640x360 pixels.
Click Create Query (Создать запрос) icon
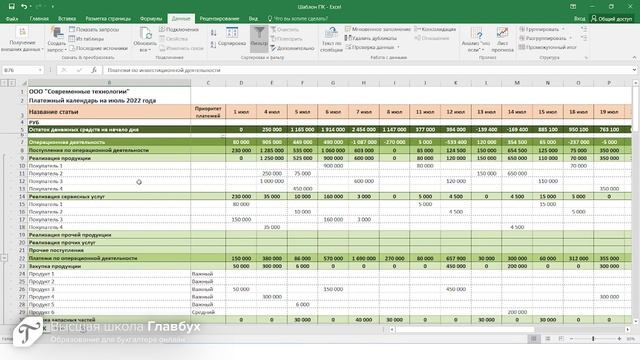coord(56,39)
